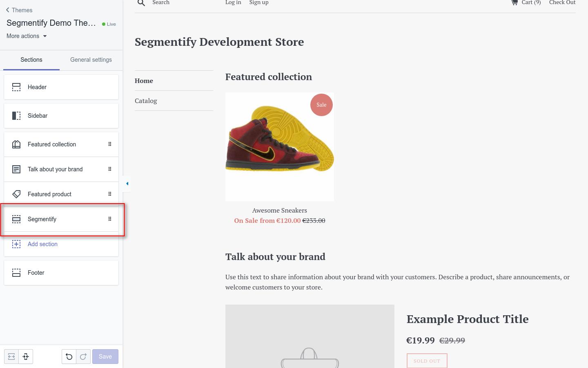The width and height of the screenshot is (588, 368).
Task: Click the Cart icon in the preview
Action: pos(514,2)
